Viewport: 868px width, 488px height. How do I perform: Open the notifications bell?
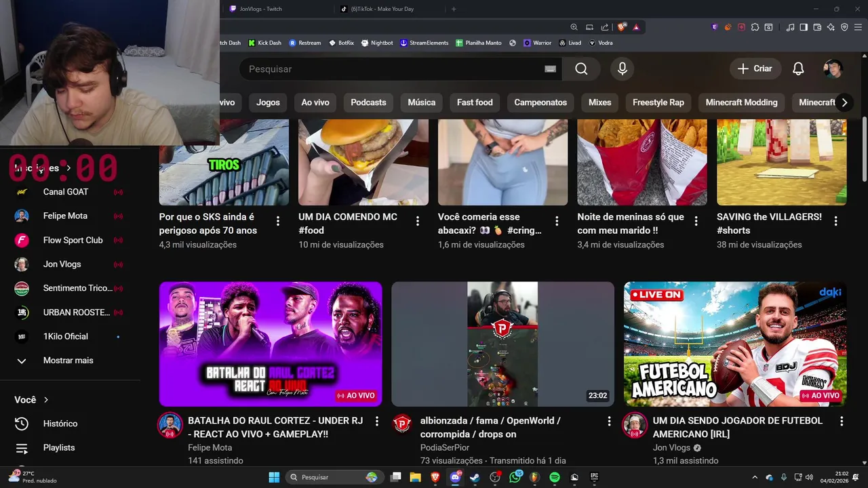798,68
